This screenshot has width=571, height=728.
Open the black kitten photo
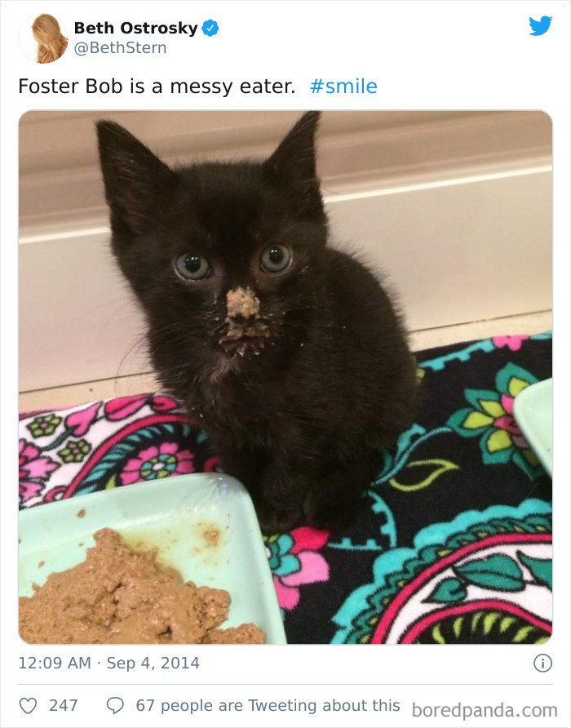point(285,377)
